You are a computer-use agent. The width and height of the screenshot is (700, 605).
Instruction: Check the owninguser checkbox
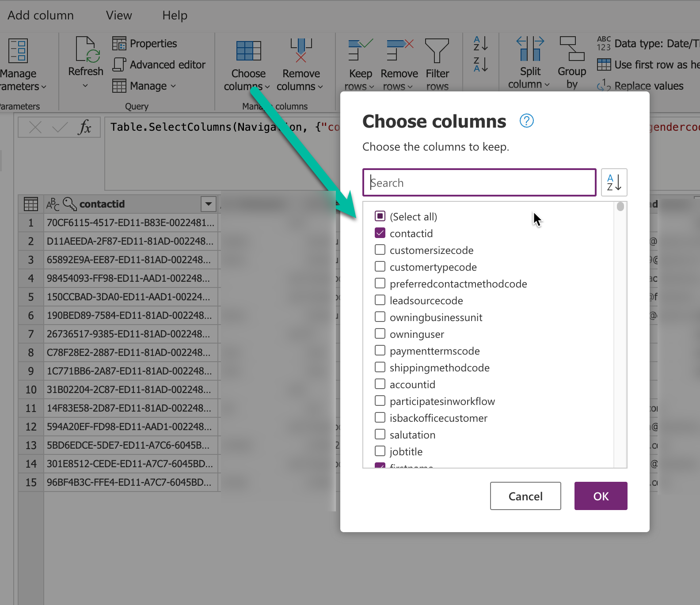tap(380, 333)
